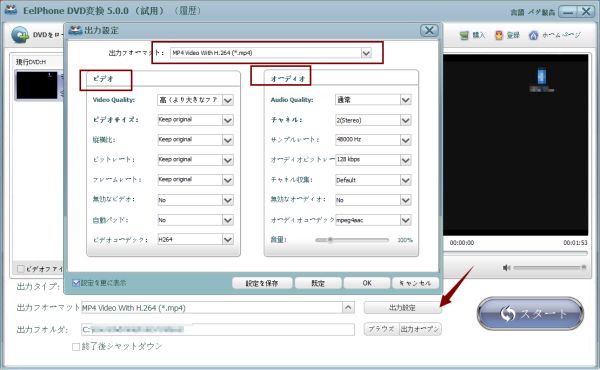Click the 出力フォルダ path field
Viewport: 600px width, 370px height.
(x=218, y=329)
